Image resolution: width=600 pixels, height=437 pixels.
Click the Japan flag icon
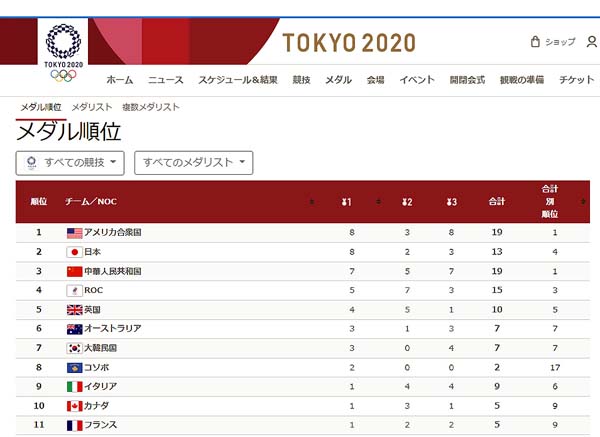click(x=74, y=252)
